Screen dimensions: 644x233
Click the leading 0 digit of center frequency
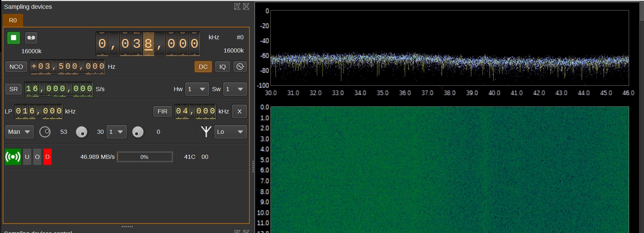tap(102, 44)
